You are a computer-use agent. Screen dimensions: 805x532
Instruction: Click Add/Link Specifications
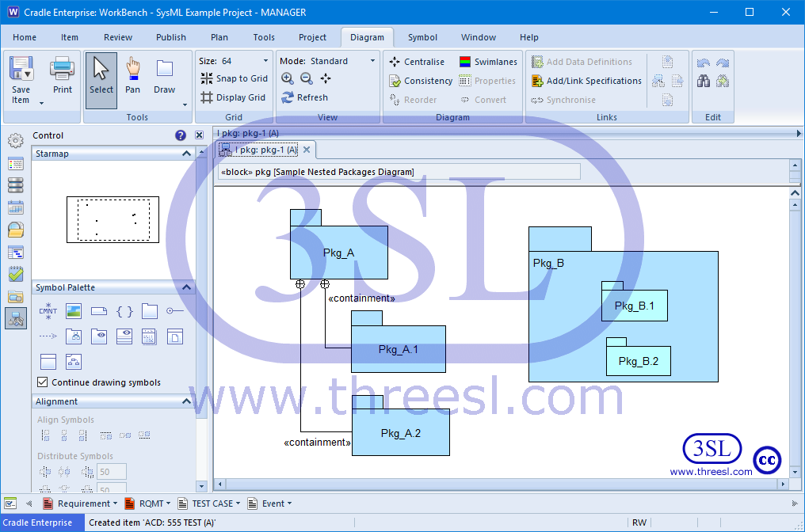pos(586,81)
